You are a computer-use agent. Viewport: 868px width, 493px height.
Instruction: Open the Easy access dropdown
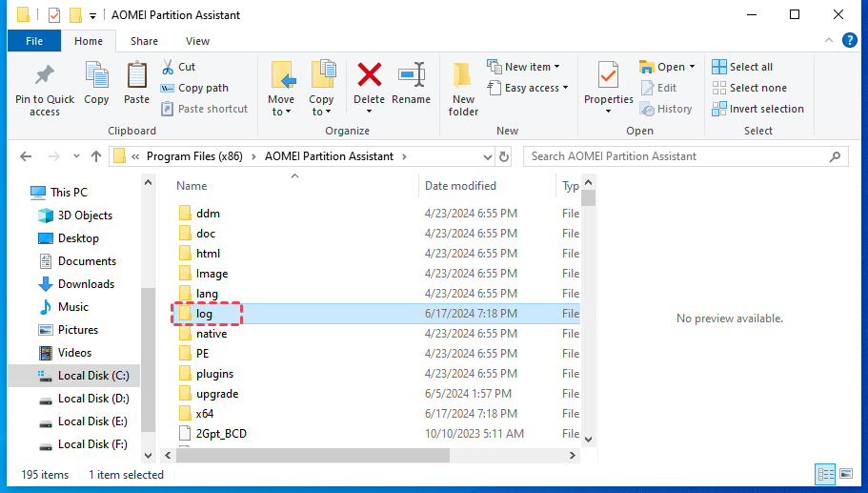(x=528, y=88)
